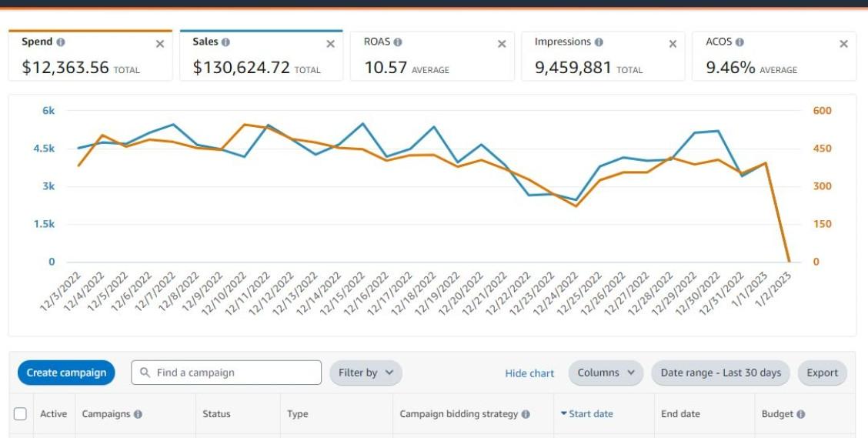Click the info icon beside Sales
The image size is (868, 438).
coord(225,42)
